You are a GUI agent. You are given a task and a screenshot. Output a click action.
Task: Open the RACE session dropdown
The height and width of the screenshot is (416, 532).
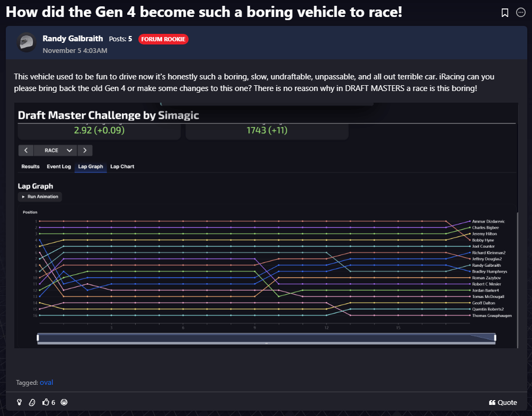55,150
